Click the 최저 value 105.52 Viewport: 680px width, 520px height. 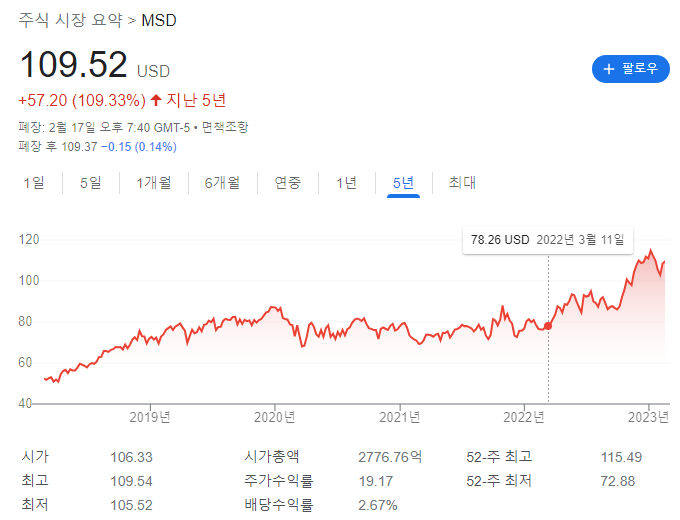click(x=131, y=505)
